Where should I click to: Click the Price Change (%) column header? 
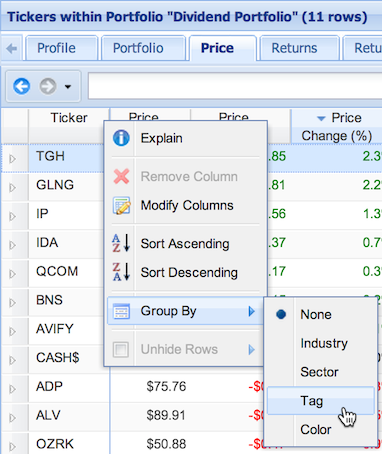pyautogui.click(x=337, y=127)
